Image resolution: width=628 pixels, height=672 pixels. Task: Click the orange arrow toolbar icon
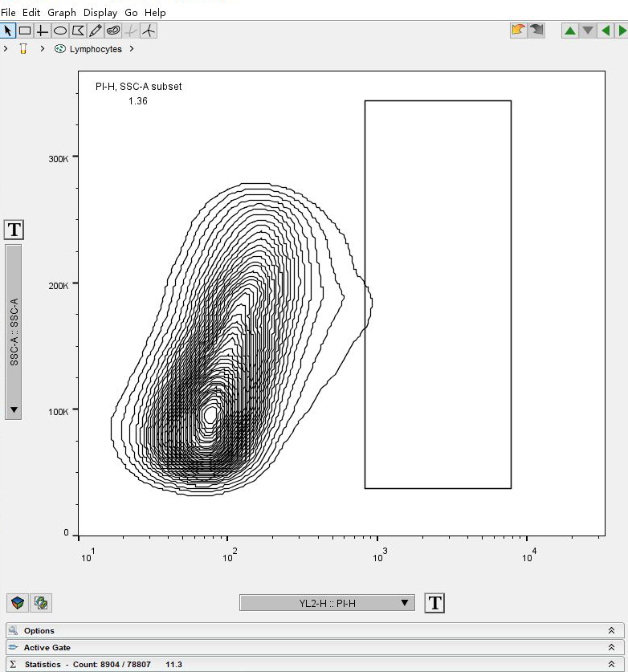click(518, 31)
